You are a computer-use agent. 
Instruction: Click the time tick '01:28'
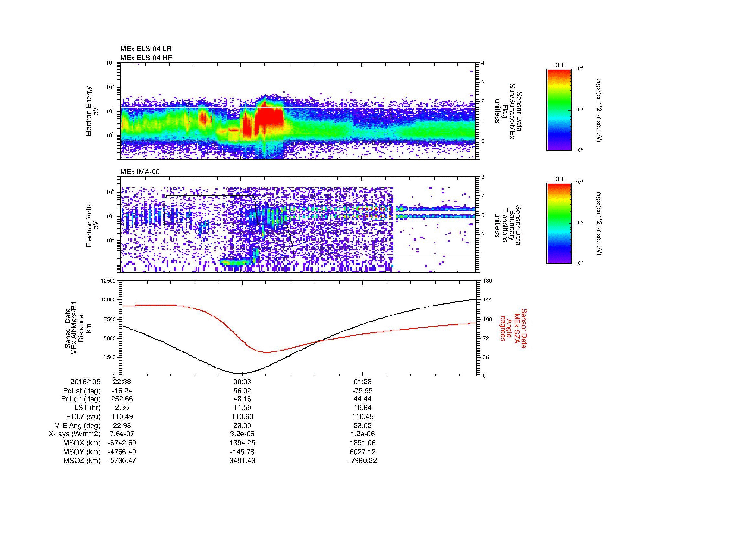[x=363, y=382]
